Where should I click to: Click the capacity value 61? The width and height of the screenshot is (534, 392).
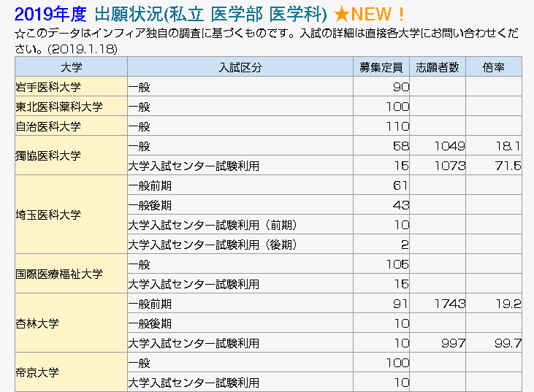(400, 186)
